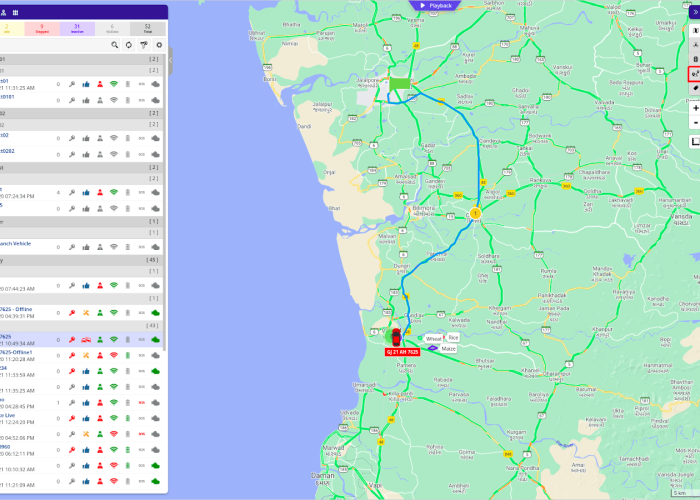Show the Total vehicles tab

(x=147, y=29)
